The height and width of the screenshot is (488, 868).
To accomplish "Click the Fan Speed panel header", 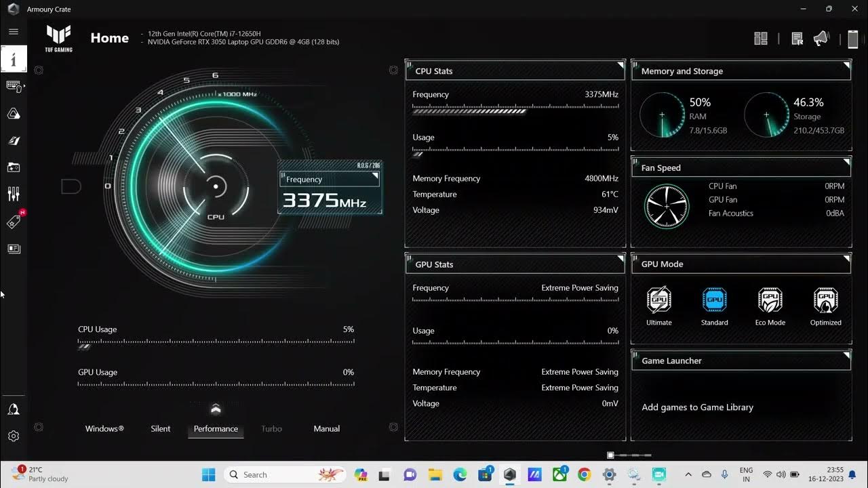I will click(x=741, y=167).
